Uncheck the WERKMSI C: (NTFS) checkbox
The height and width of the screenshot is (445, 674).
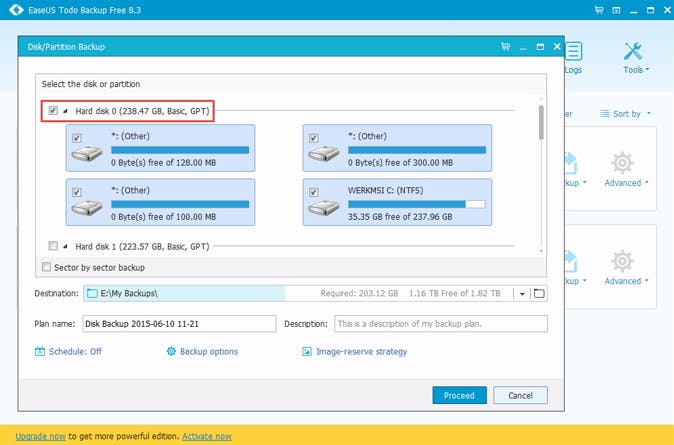click(x=314, y=192)
